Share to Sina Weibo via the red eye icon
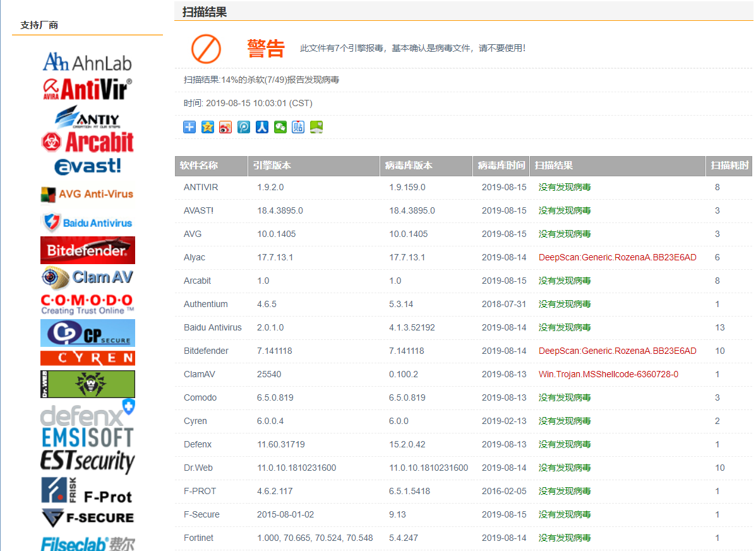 pos(225,127)
